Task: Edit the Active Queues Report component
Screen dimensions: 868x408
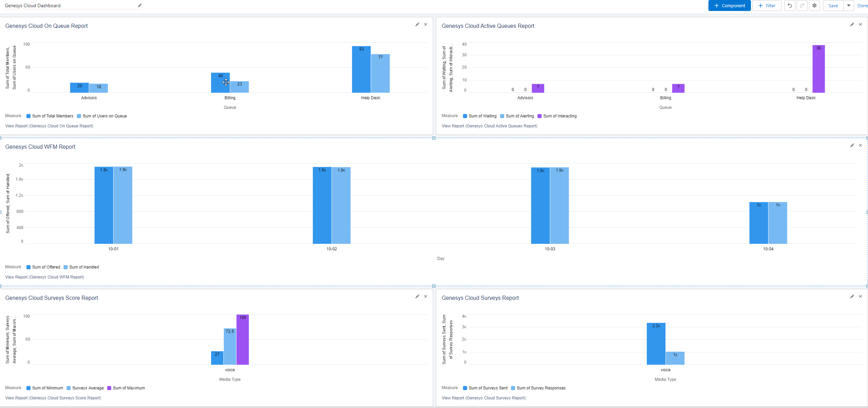Action: 852,24
